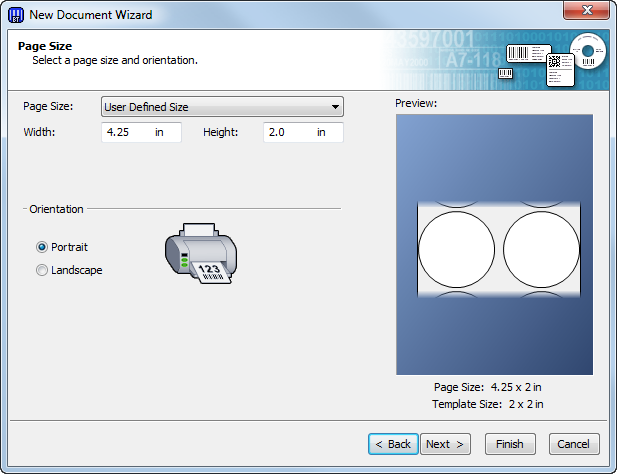617x474 pixels.
Task: Click the 'Select a page size and orientation.' text
Action: point(115,60)
